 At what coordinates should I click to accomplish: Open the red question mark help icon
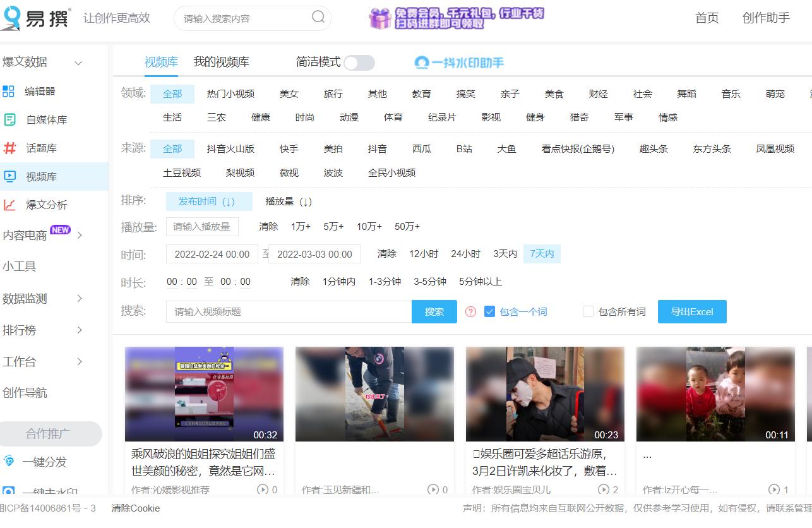(x=470, y=311)
